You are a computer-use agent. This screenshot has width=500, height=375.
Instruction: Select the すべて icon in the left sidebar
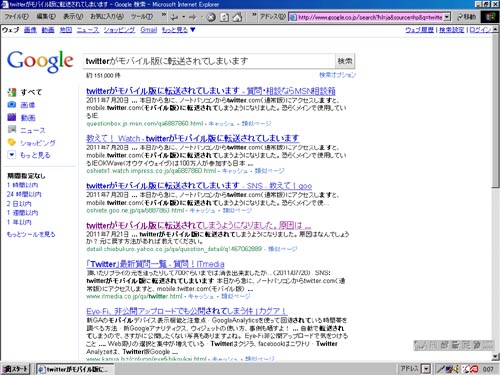click(x=12, y=92)
